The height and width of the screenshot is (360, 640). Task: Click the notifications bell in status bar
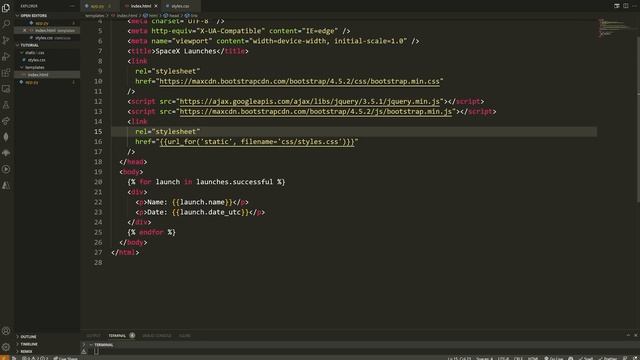[635, 358]
